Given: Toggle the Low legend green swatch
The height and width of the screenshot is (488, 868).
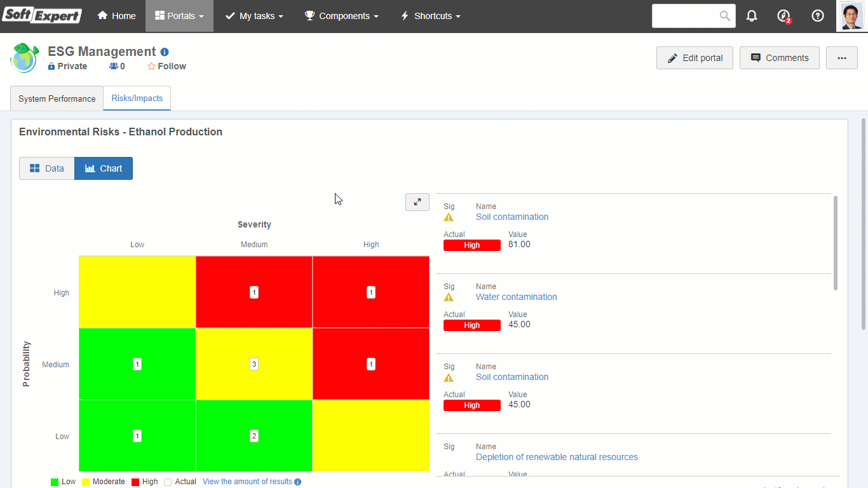Looking at the screenshot, I should point(55,482).
